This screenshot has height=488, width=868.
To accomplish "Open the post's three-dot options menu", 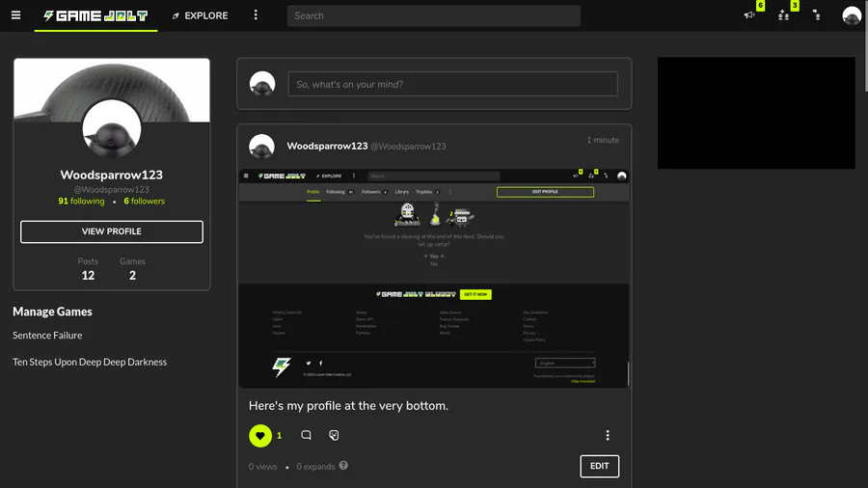I will [608, 435].
